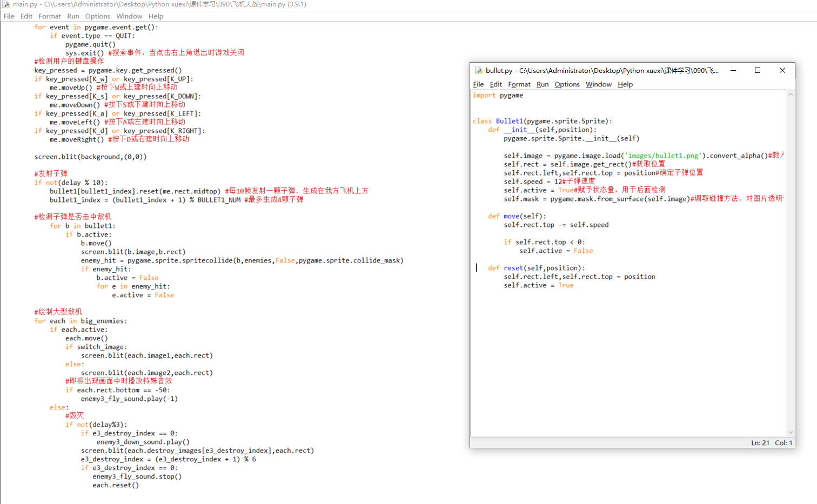Click 'self.active = False' in bullet.py
Screen dimensions: 817x504
tap(556, 251)
